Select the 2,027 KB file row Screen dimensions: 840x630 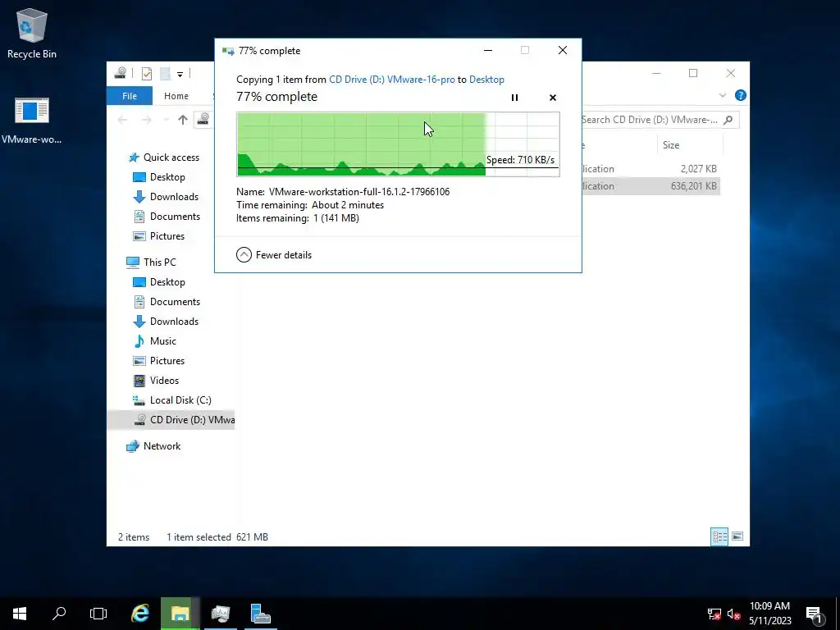pyautogui.click(x=651, y=169)
